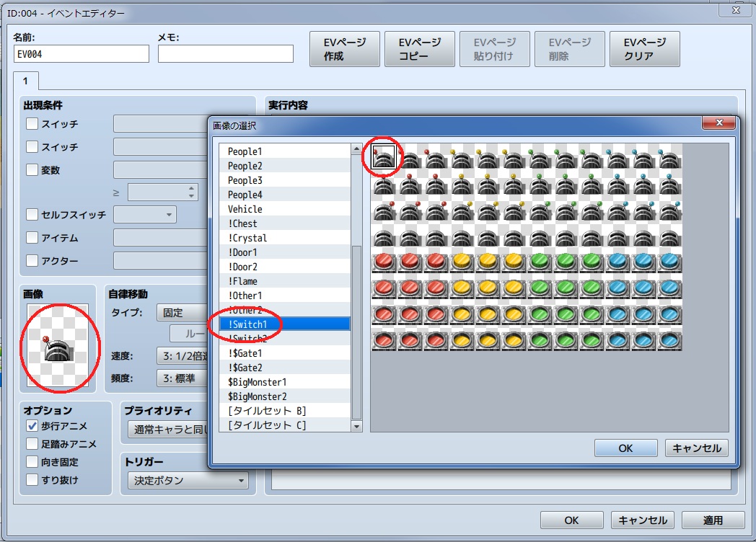
Task: Select the first red lever sprite in the top row
Action: tap(384, 156)
